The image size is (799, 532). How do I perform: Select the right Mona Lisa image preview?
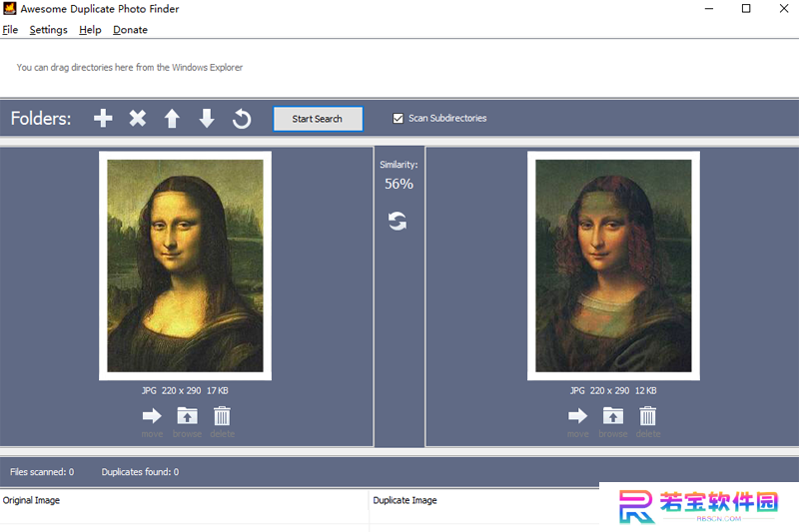pos(613,266)
